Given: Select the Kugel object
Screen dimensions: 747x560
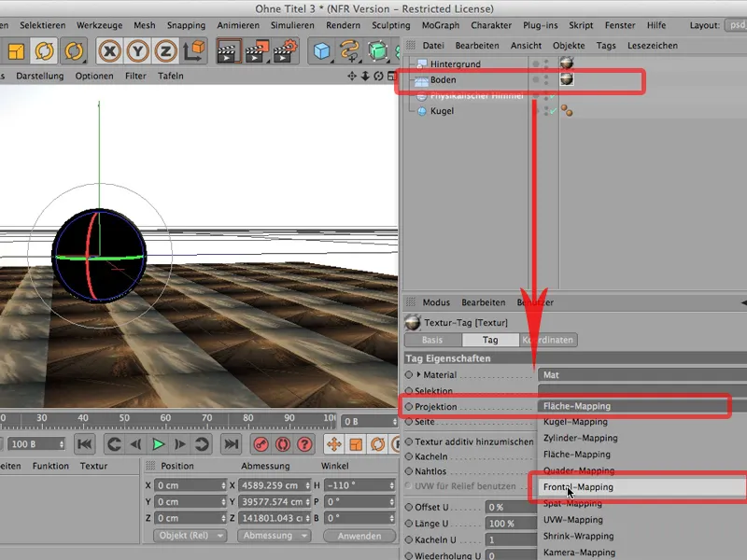Looking at the screenshot, I should click(x=442, y=111).
